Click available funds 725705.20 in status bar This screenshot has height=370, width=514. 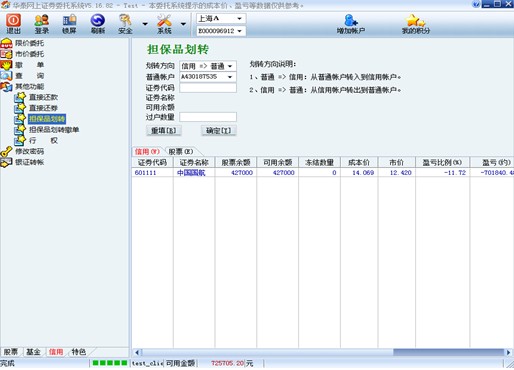(x=228, y=363)
